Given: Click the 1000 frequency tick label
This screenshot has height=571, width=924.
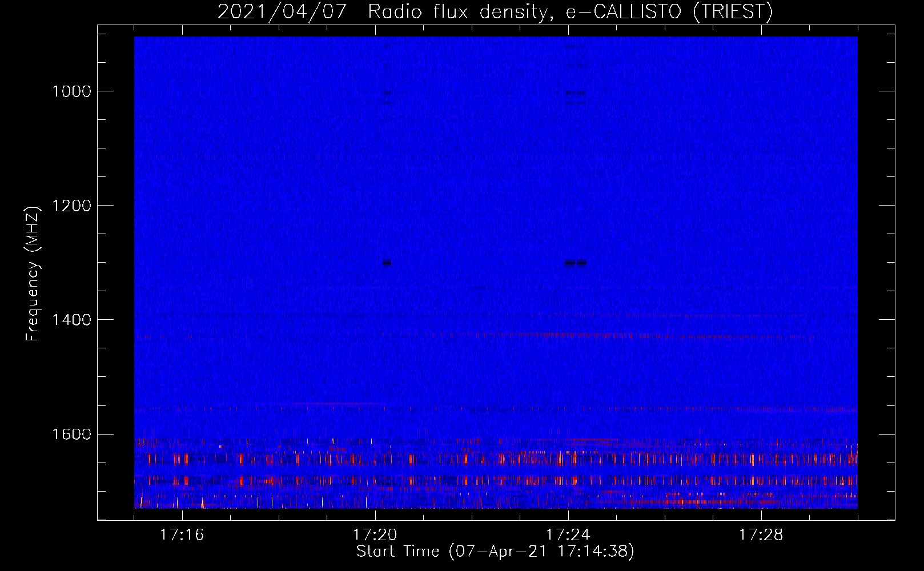Looking at the screenshot, I should (x=71, y=91).
